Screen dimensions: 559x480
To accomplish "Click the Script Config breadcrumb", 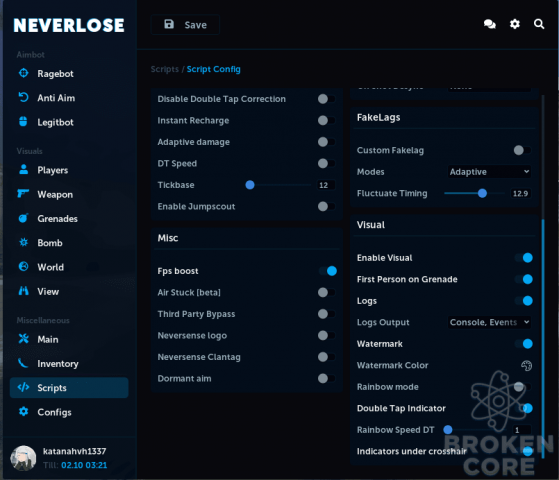I will pos(214,69).
